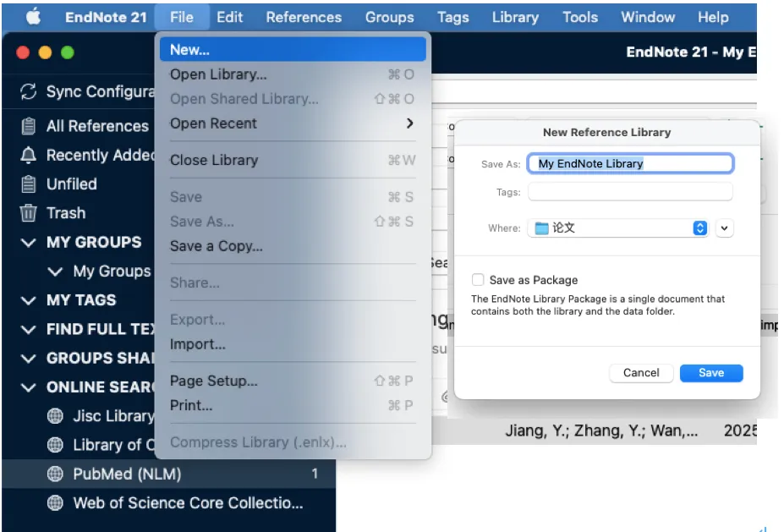The image size is (784, 532).
Task: Click the File menu in menu bar
Action: point(182,17)
